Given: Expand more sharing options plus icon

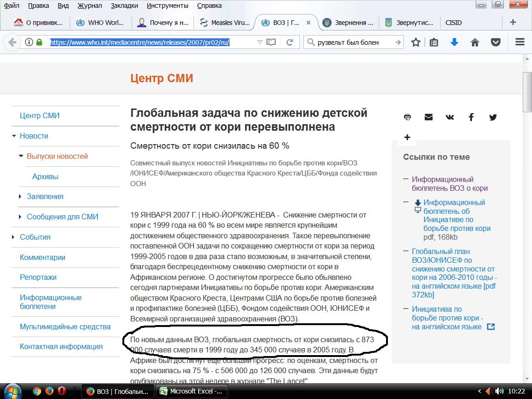Looking at the screenshot, I should 407,137.
